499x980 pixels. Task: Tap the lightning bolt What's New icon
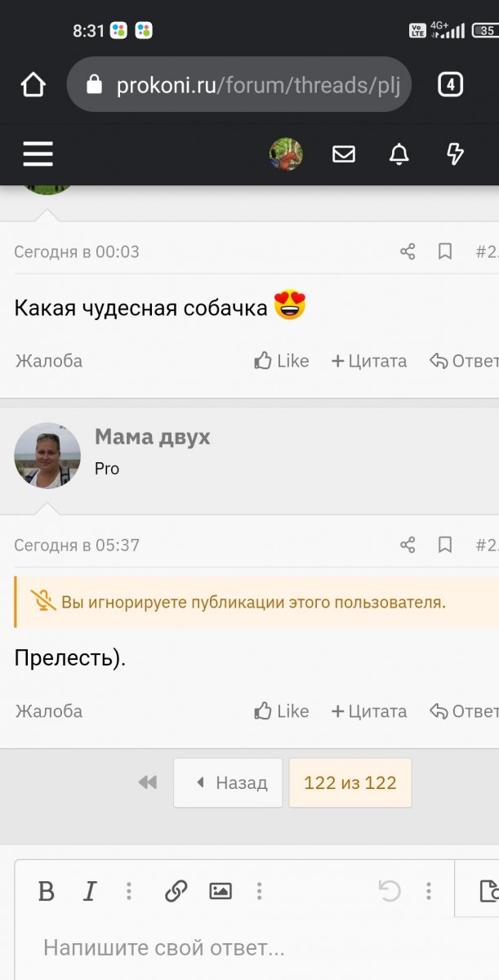click(x=455, y=154)
